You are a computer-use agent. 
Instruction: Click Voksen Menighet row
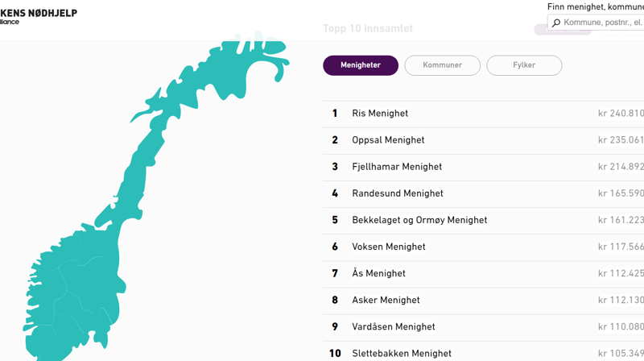389,247
